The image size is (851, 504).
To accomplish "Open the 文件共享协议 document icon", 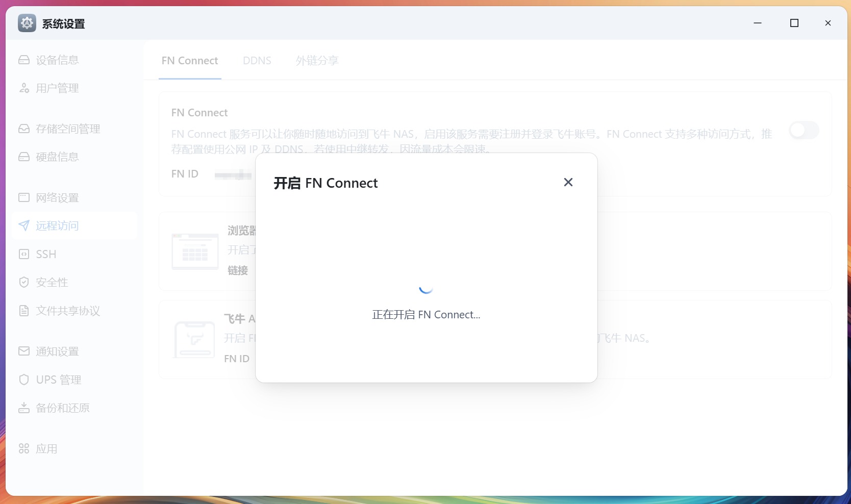I will click(x=24, y=311).
